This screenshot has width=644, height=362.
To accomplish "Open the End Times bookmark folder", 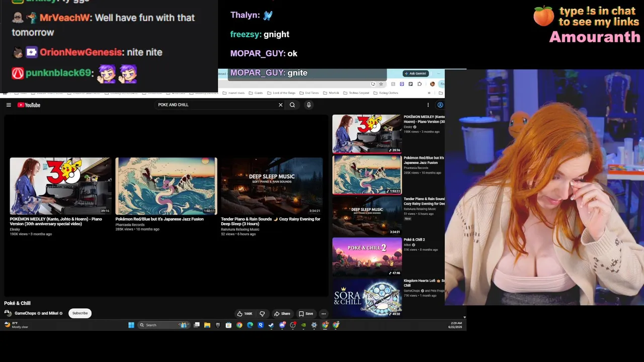I will tap(310, 93).
